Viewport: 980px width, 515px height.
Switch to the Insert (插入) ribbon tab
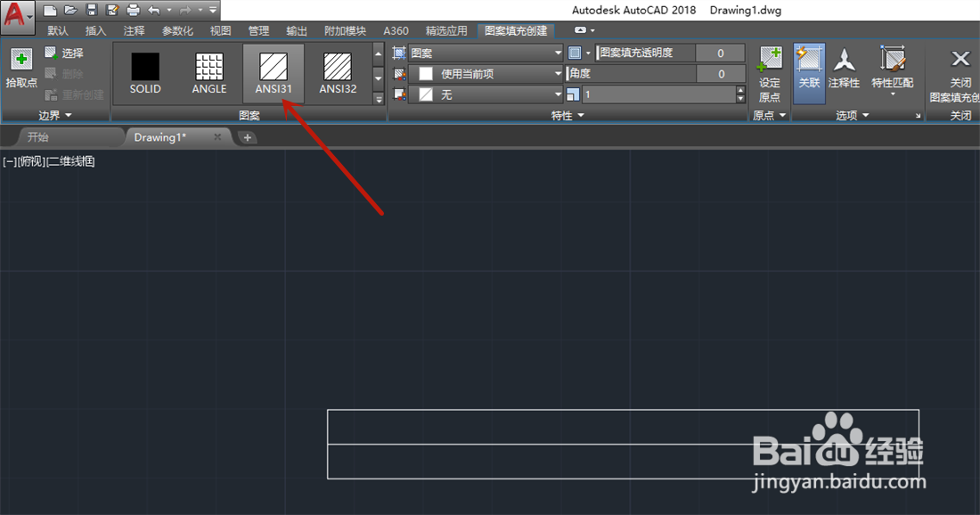click(x=95, y=30)
